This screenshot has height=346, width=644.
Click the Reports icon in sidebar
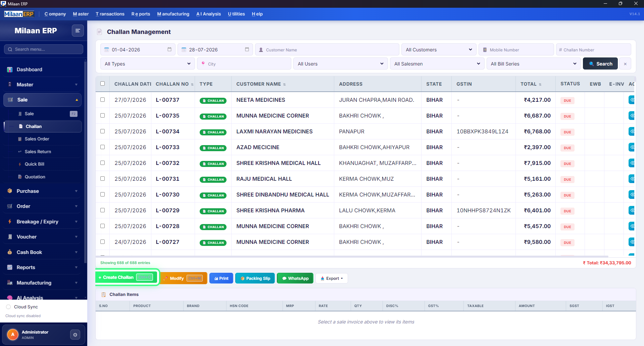pos(10,267)
